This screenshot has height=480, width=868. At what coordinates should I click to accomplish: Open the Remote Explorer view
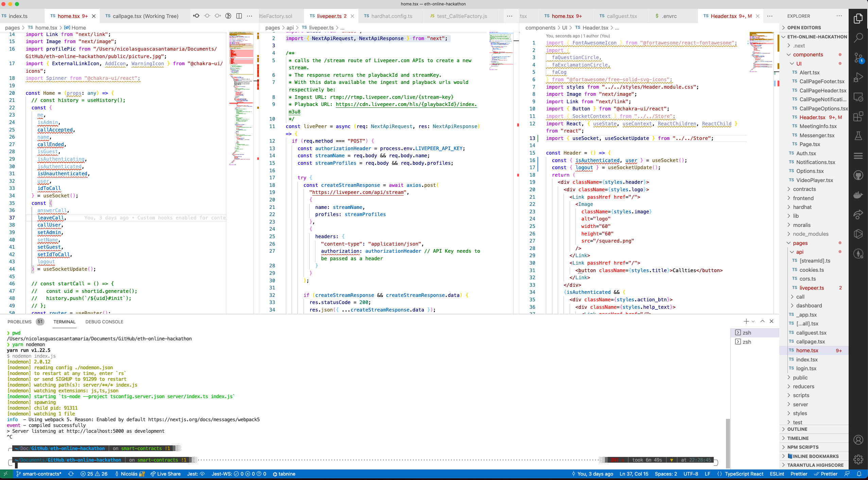[858, 97]
